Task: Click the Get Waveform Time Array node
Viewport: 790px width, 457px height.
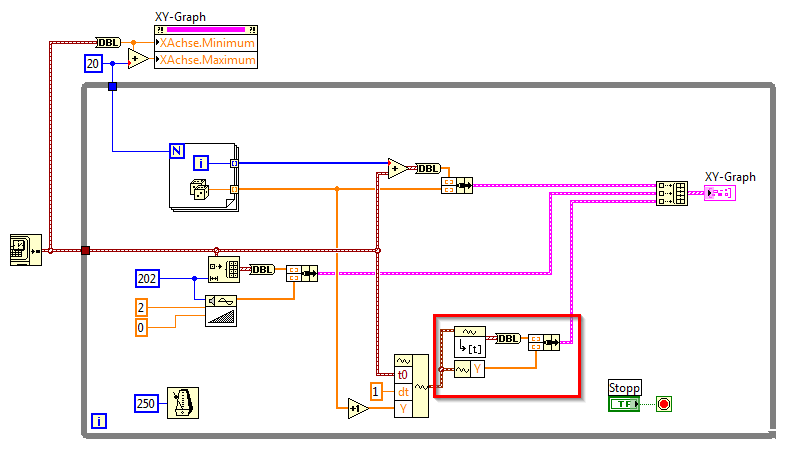Action: point(470,342)
